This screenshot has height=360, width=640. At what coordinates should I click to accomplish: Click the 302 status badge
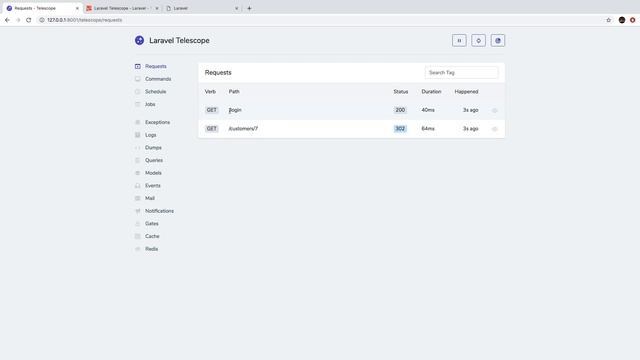pos(400,128)
